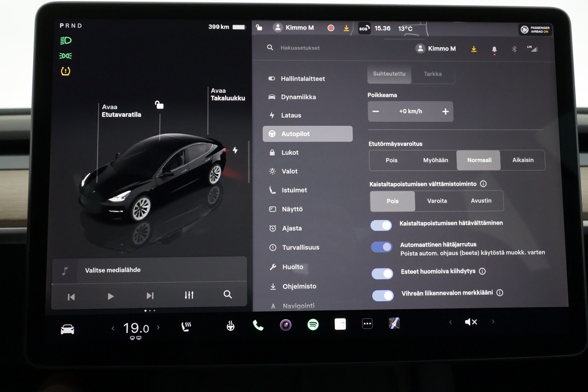Tap info icon next to Kaistaltapoistumisen välttämistoiminto
The height and width of the screenshot is (392, 588).
(483, 183)
